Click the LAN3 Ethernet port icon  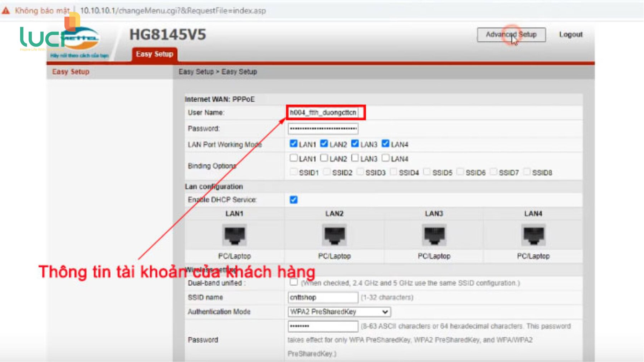pos(434,235)
